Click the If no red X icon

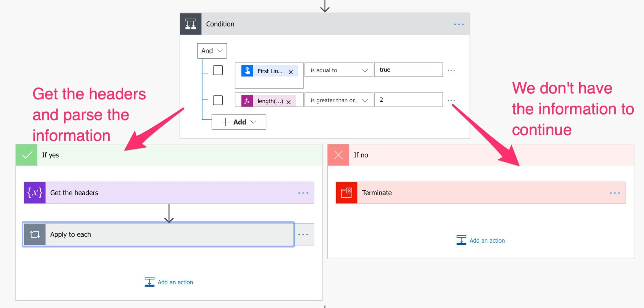[338, 155]
